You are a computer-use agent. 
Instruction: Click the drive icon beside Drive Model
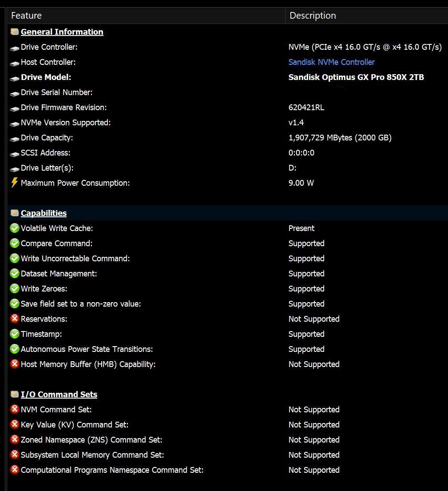point(14,78)
